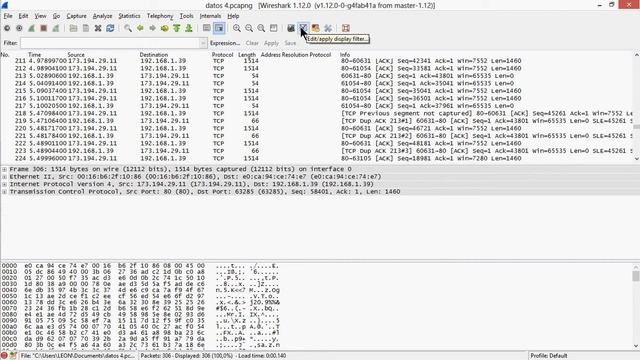Open capture options toolbar icon
Screen dimensions: 640x360
(x=19, y=28)
